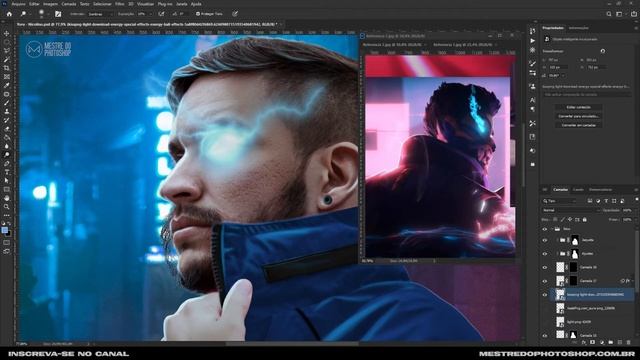Select the hidden layer below selected layer

tap(592, 308)
